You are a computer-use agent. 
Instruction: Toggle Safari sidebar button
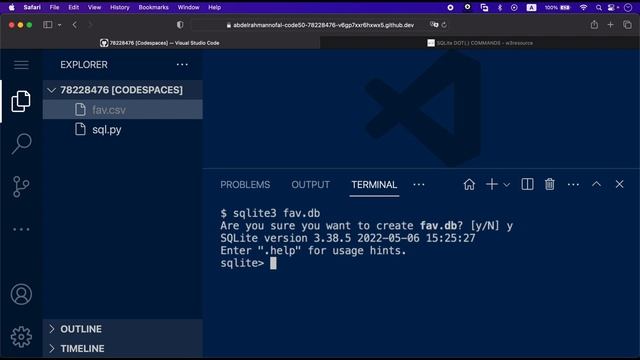click(x=48, y=25)
